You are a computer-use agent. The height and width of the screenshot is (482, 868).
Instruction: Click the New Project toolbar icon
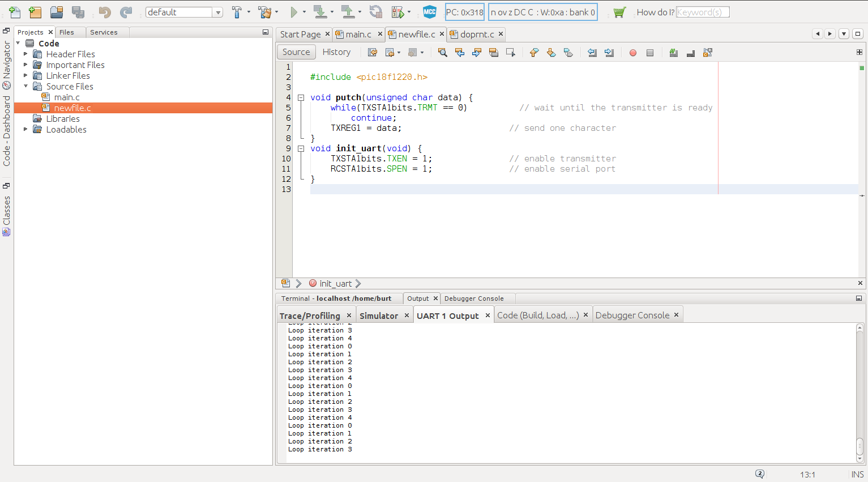click(35, 12)
